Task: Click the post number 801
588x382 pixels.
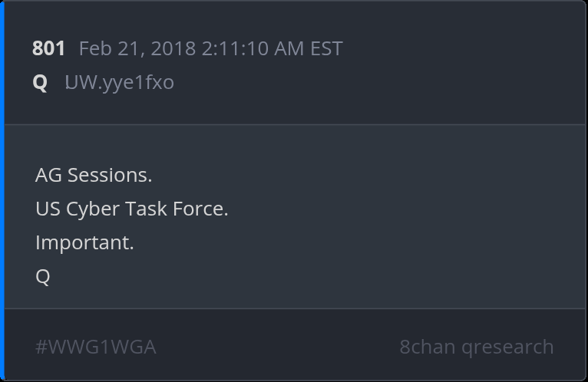Action: tap(48, 48)
